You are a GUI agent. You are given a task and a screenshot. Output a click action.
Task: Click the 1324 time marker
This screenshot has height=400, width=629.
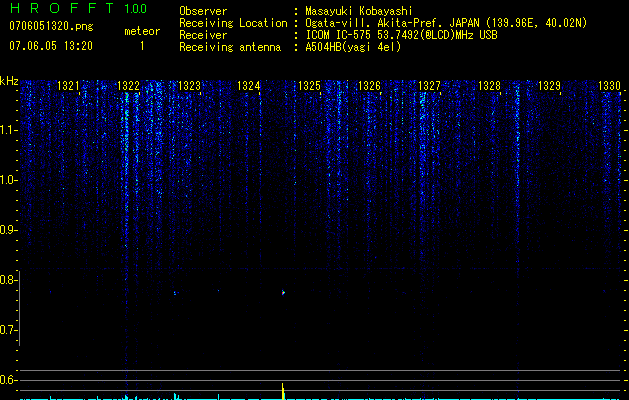tap(249, 85)
